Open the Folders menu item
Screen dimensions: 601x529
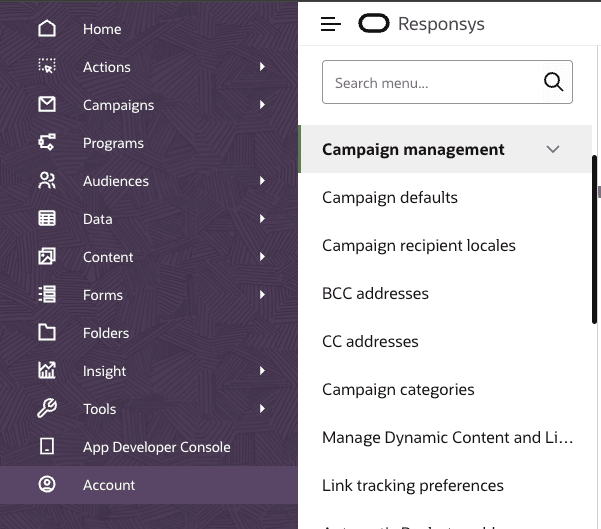(x=149, y=333)
